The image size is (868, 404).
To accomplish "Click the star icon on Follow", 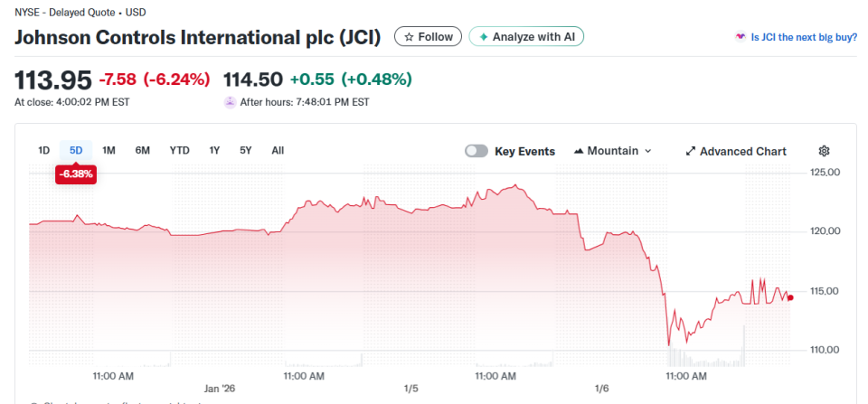I will (409, 37).
